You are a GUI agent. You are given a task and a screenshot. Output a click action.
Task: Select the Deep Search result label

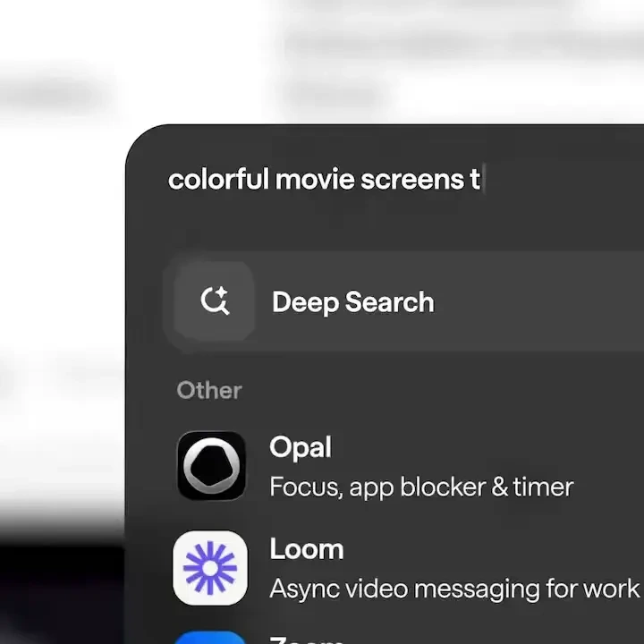coord(352,302)
